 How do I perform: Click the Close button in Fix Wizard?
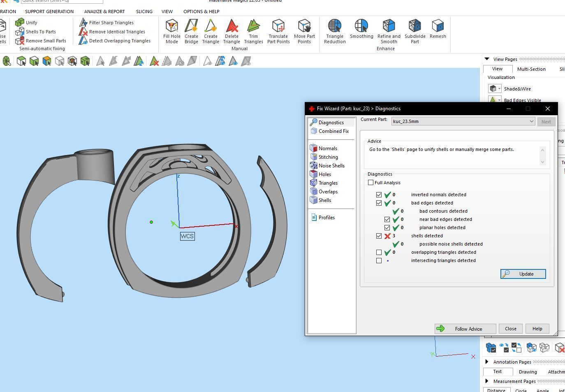[510, 329]
